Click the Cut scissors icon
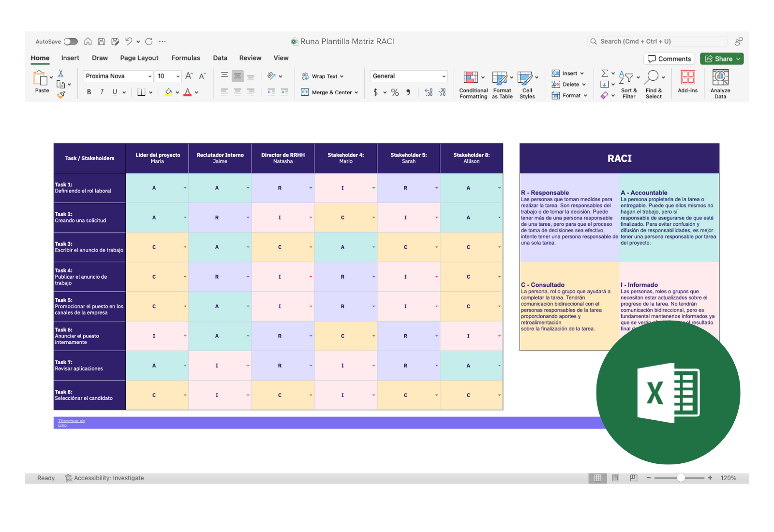This screenshot has height=532, width=774. (61, 73)
